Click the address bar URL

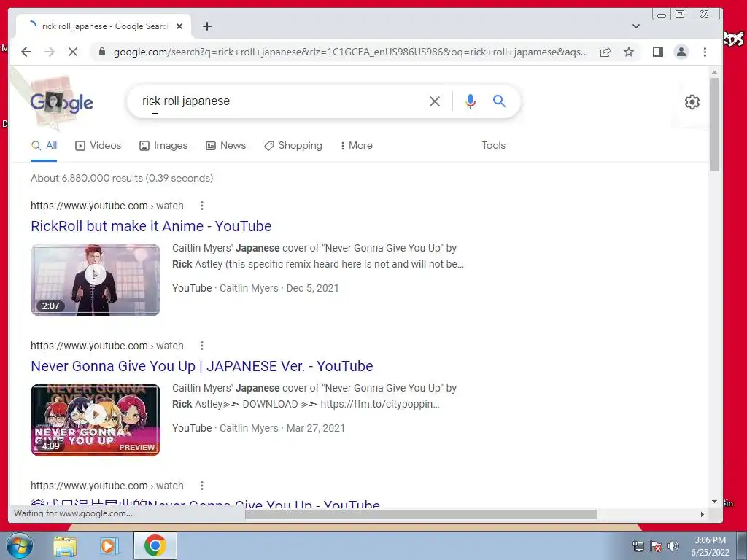pos(351,52)
